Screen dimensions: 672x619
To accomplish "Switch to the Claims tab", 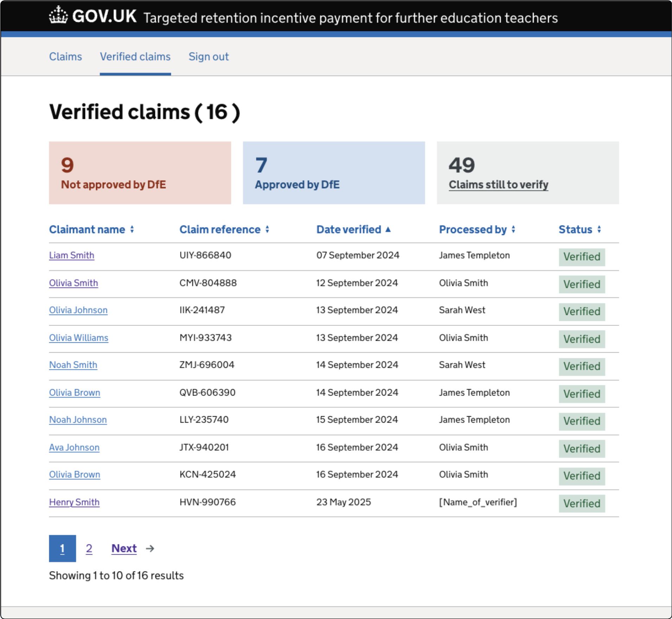I will tap(65, 56).
